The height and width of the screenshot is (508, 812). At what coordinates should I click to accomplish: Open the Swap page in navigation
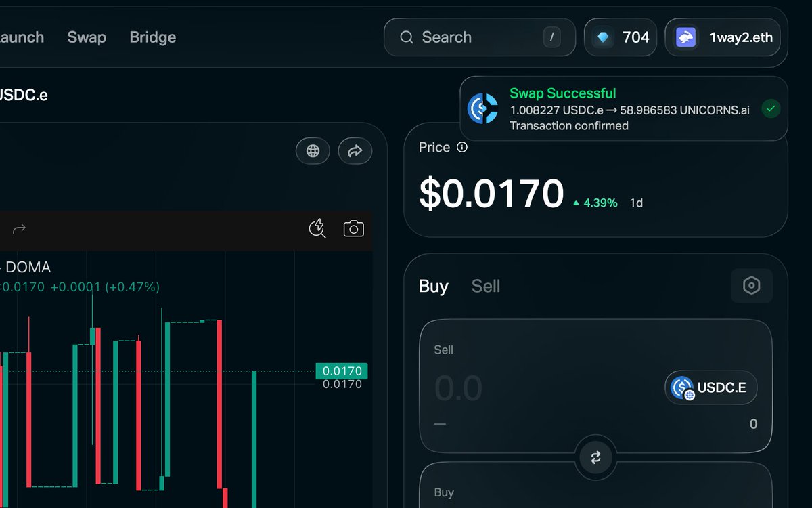pyautogui.click(x=87, y=37)
